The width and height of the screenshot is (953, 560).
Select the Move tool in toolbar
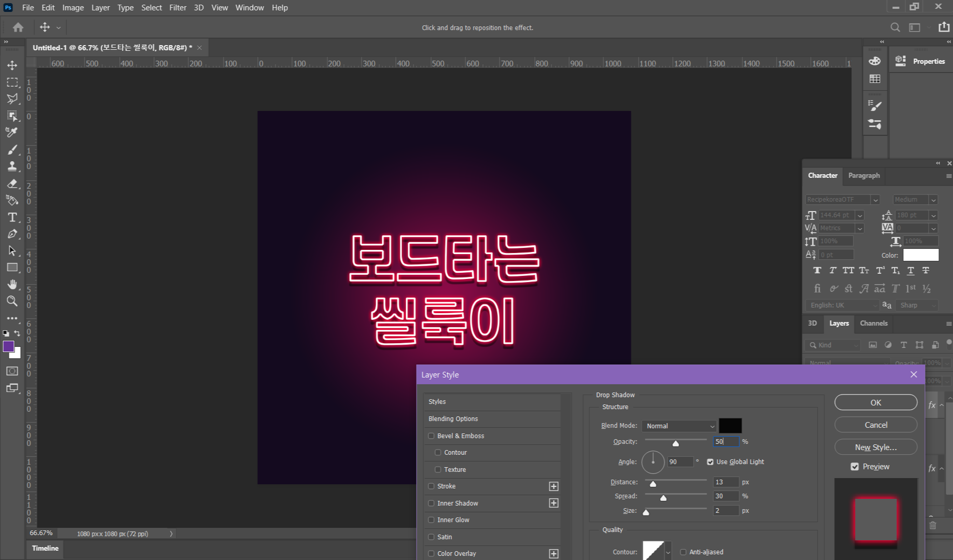(x=12, y=65)
